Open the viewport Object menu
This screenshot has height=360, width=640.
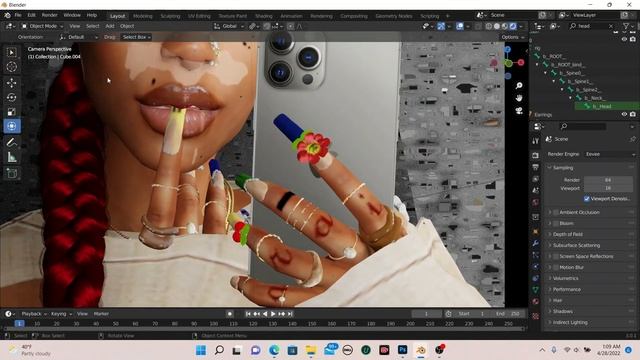127,26
